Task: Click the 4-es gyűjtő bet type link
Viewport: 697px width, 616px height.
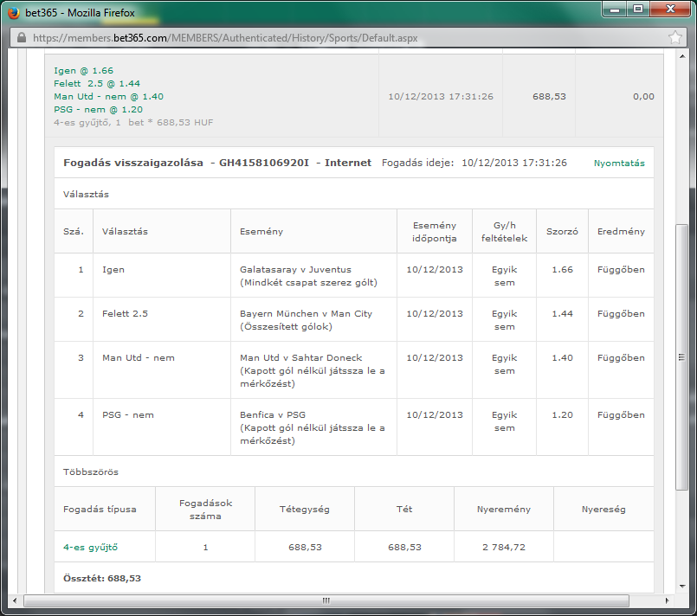Action: [x=90, y=547]
